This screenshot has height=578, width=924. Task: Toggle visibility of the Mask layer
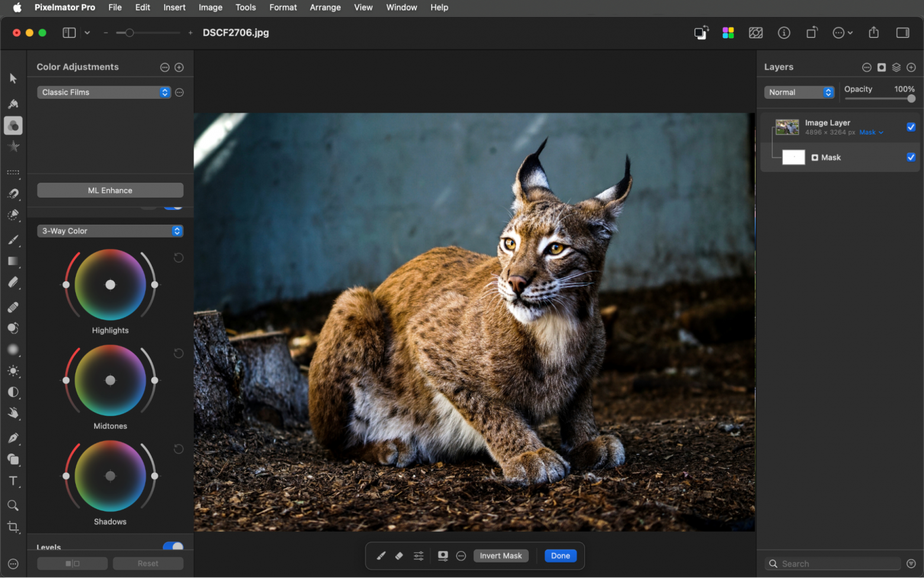[x=911, y=157]
